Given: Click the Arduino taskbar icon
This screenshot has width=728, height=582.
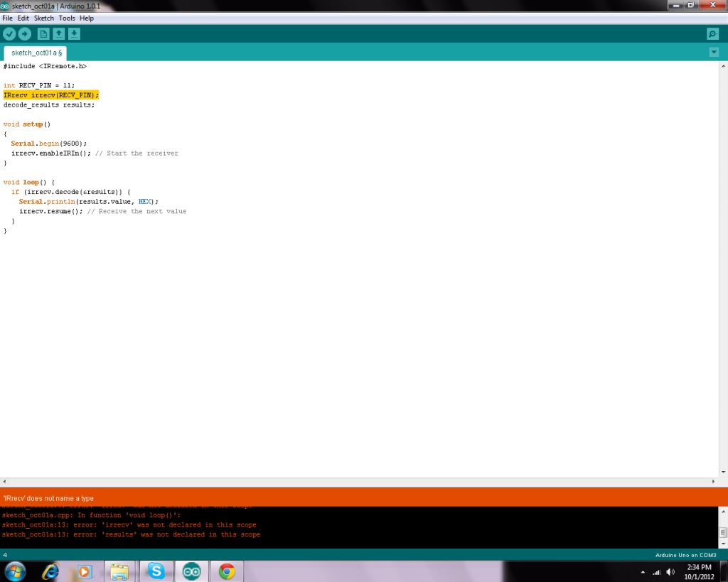Looking at the screenshot, I should coord(191,571).
